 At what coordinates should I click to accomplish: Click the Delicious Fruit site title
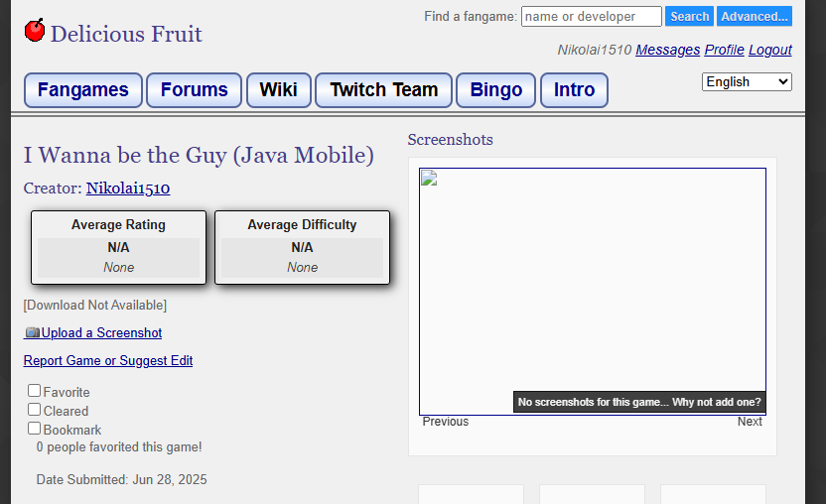tap(126, 34)
